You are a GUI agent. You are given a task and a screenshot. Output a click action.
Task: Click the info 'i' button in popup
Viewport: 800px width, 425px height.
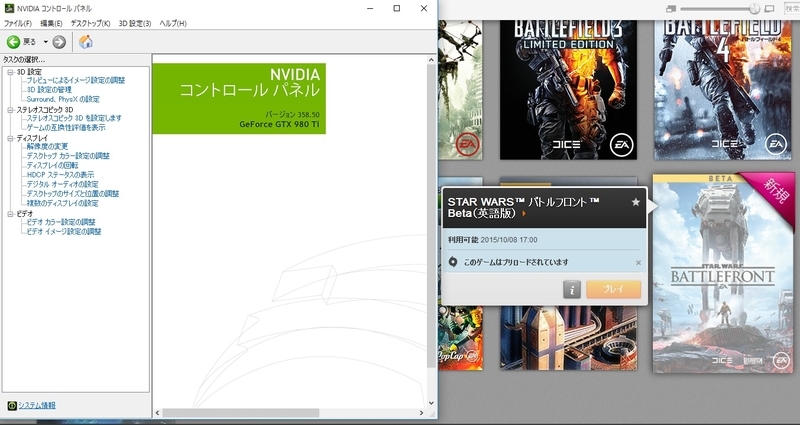coord(572,290)
